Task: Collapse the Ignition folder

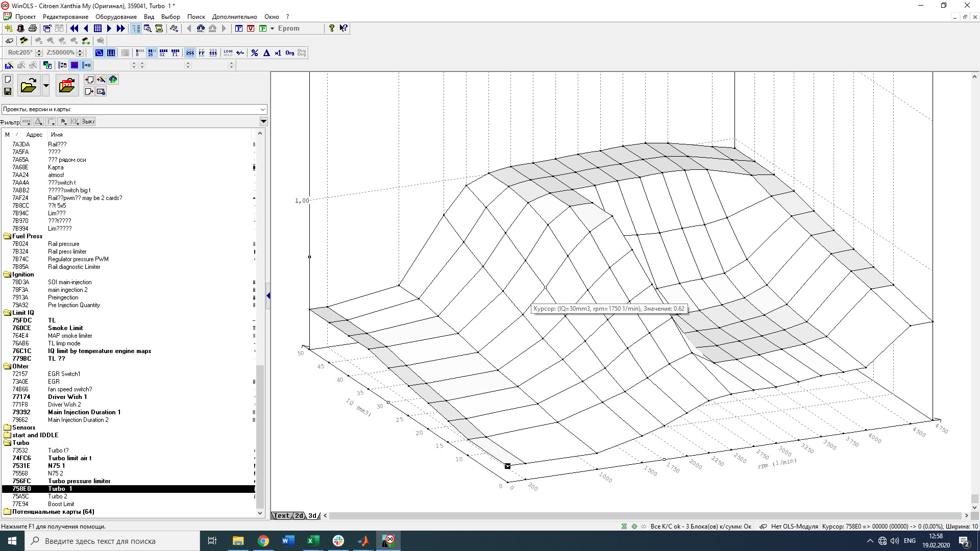Action: click(x=7, y=274)
